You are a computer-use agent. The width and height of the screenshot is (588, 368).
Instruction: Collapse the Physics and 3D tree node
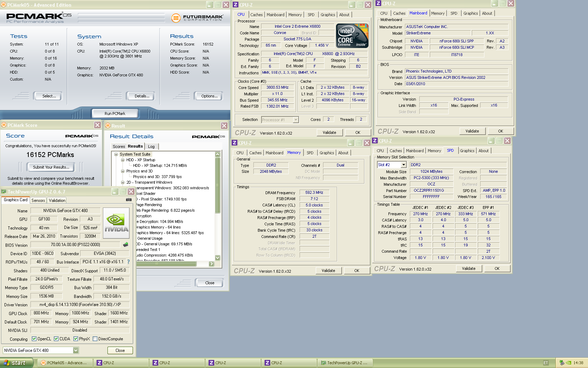tap(123, 171)
